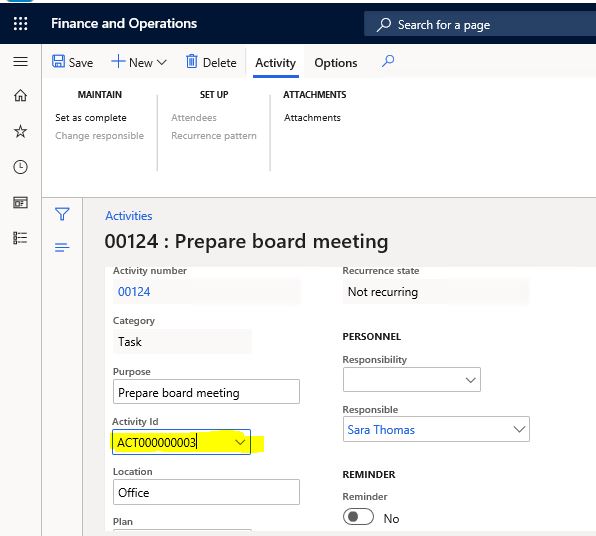Open the Responsibility dropdown
This screenshot has width=596, height=536.
(412, 379)
